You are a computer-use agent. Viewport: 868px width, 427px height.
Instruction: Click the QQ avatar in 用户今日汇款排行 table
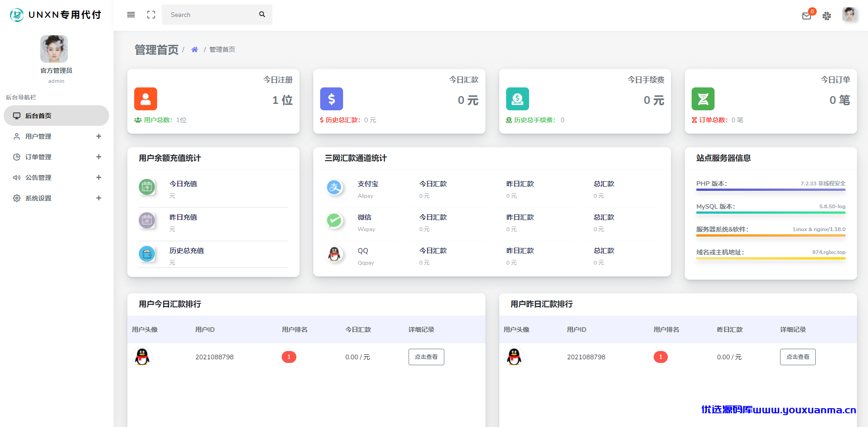click(142, 357)
